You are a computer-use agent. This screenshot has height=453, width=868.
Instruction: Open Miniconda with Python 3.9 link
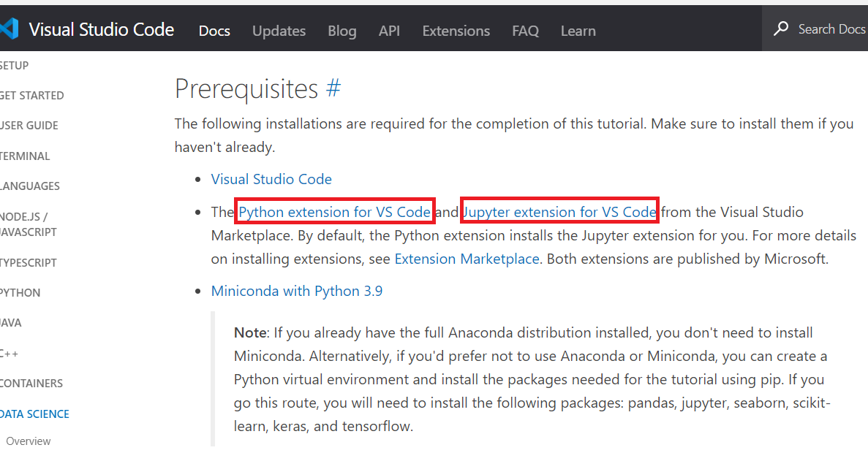point(297,291)
